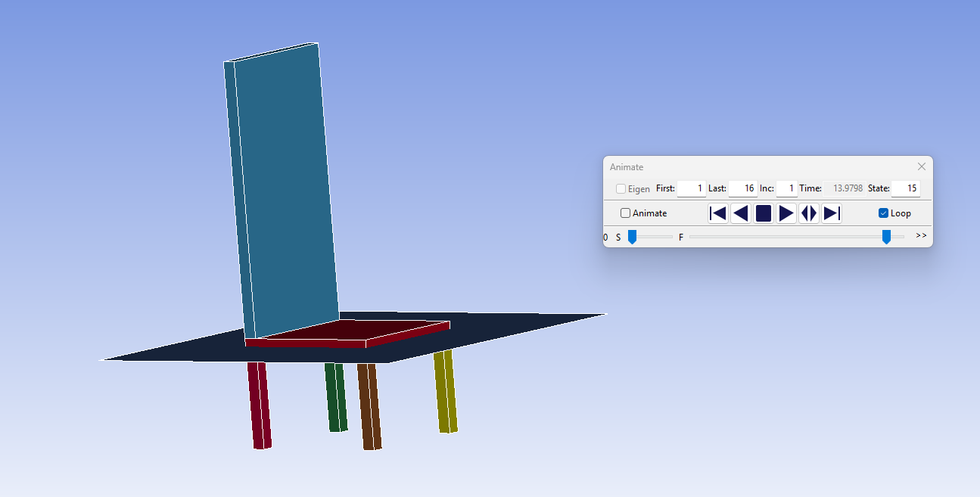Jump to the last animation state

[x=832, y=213]
